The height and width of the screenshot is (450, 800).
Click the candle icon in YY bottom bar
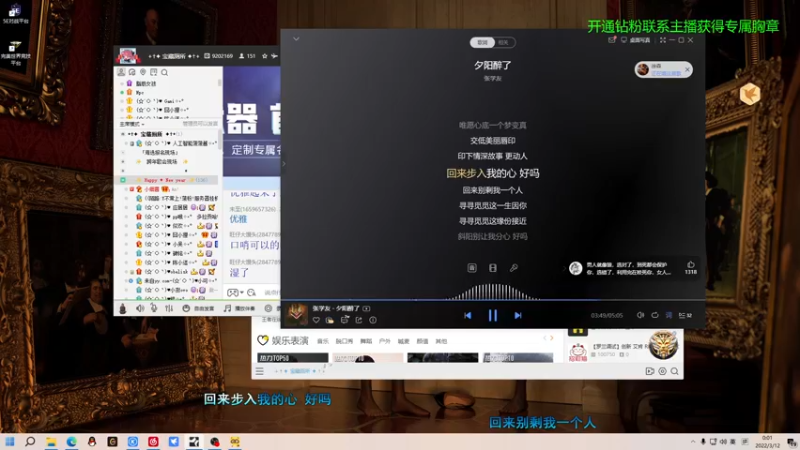[122, 308]
